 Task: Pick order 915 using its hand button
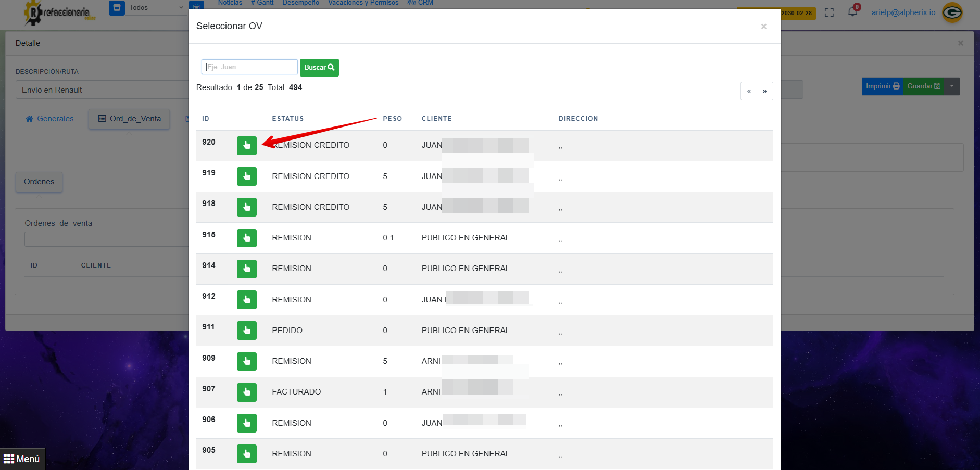pyautogui.click(x=246, y=238)
